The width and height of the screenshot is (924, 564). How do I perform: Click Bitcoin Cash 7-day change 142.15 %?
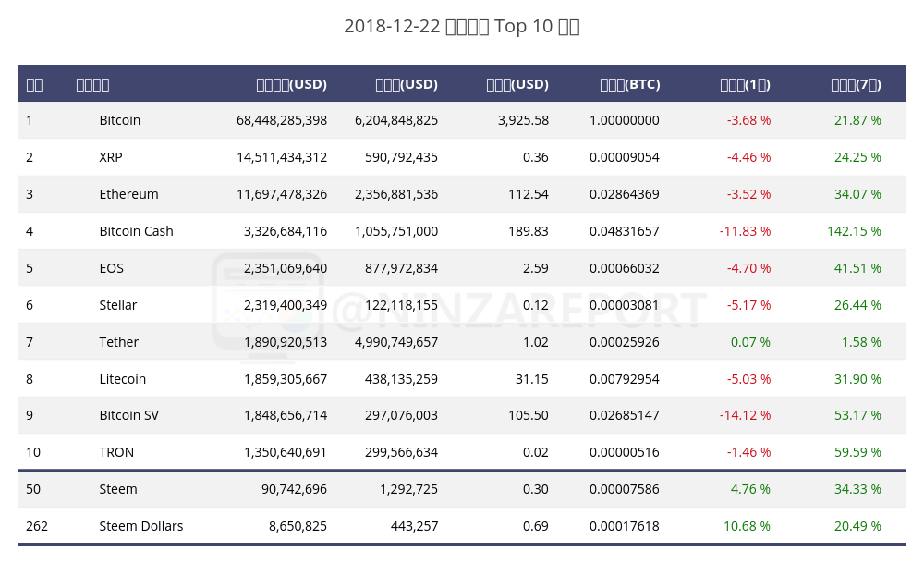[x=854, y=231]
